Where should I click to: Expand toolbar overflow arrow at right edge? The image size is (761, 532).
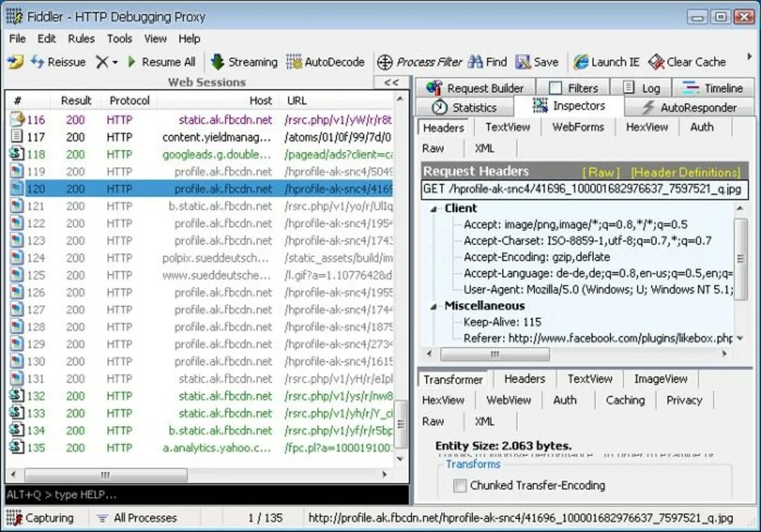coord(749,57)
